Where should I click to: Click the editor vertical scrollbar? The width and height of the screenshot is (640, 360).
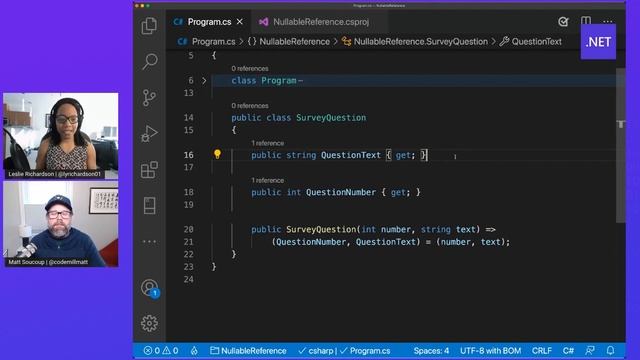tap(620, 146)
